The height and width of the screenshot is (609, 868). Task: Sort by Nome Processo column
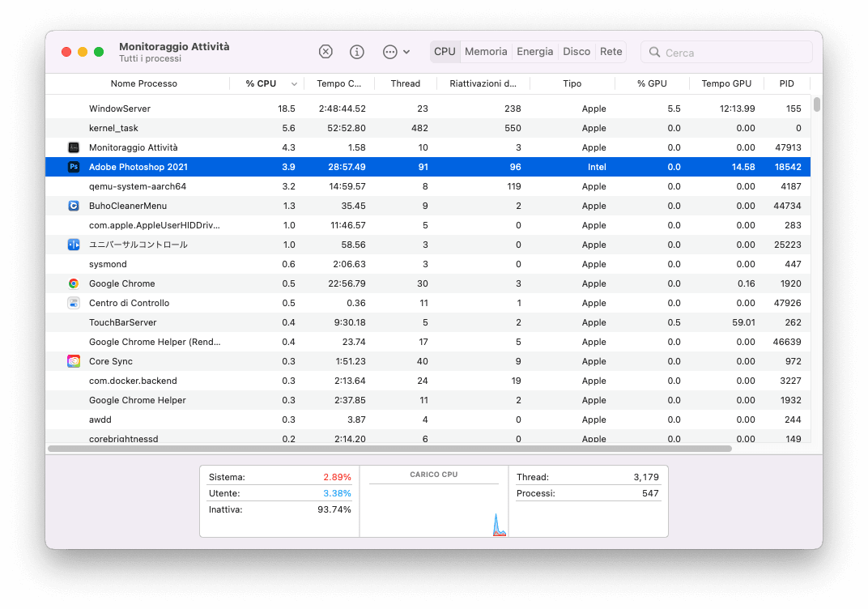point(143,83)
